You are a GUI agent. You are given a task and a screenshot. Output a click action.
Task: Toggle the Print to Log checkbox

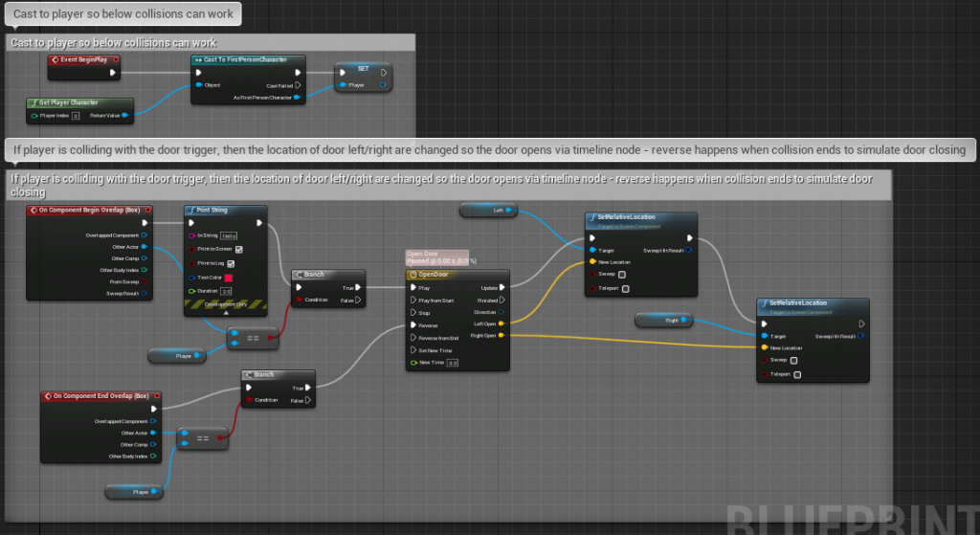(x=231, y=263)
